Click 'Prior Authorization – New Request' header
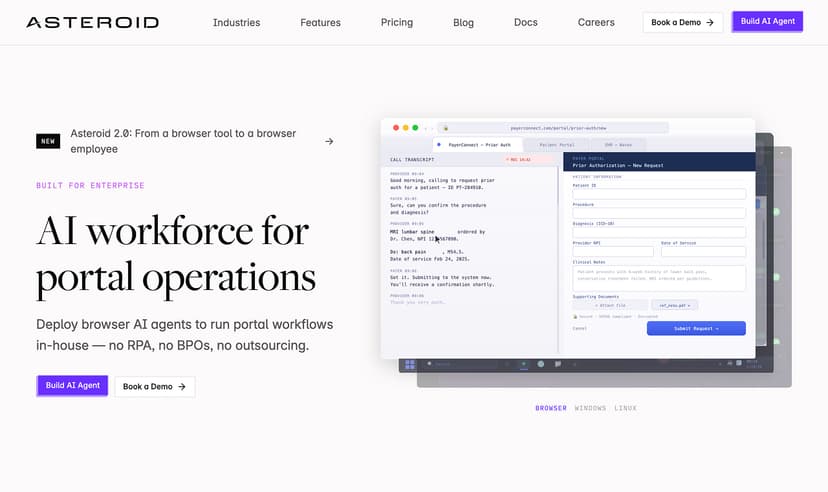 pos(618,165)
